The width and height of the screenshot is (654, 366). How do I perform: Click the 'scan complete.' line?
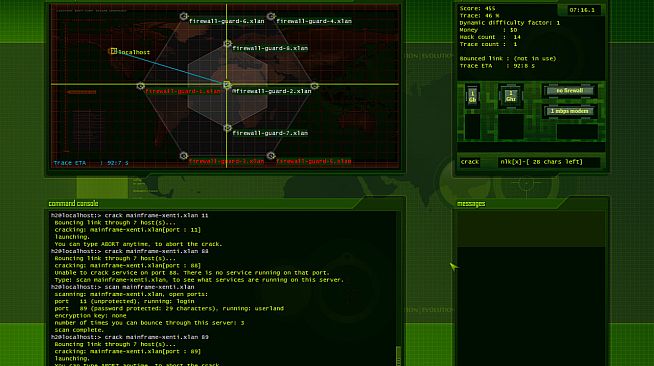[x=79, y=330]
